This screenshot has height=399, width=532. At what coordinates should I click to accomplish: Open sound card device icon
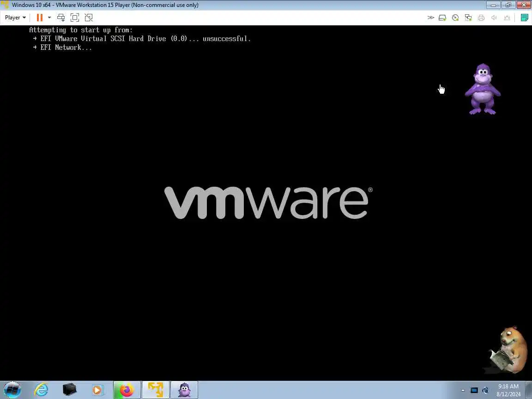coord(494,18)
